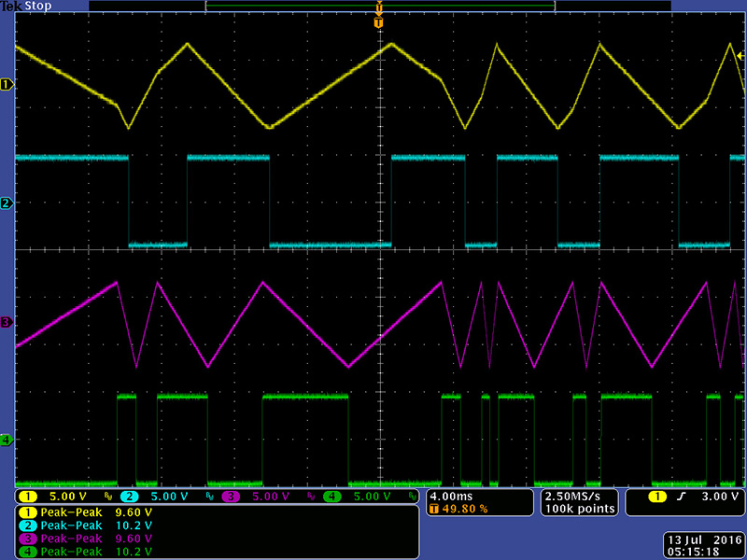Click the trigger level arrow on right edge

[x=740, y=56]
